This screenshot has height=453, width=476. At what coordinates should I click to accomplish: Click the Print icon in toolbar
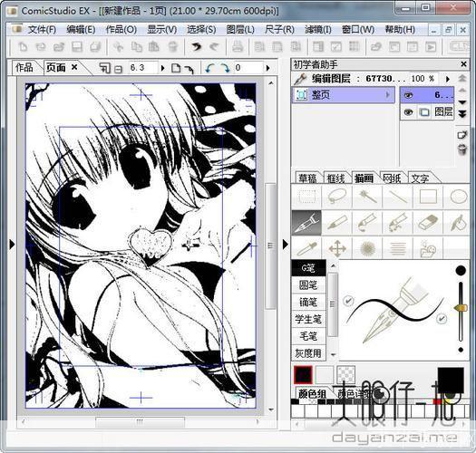pyautogui.click(x=238, y=47)
